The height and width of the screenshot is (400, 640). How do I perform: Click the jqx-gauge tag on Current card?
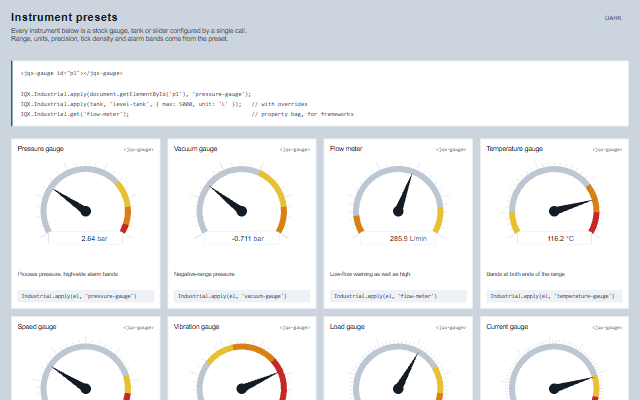[607, 328]
